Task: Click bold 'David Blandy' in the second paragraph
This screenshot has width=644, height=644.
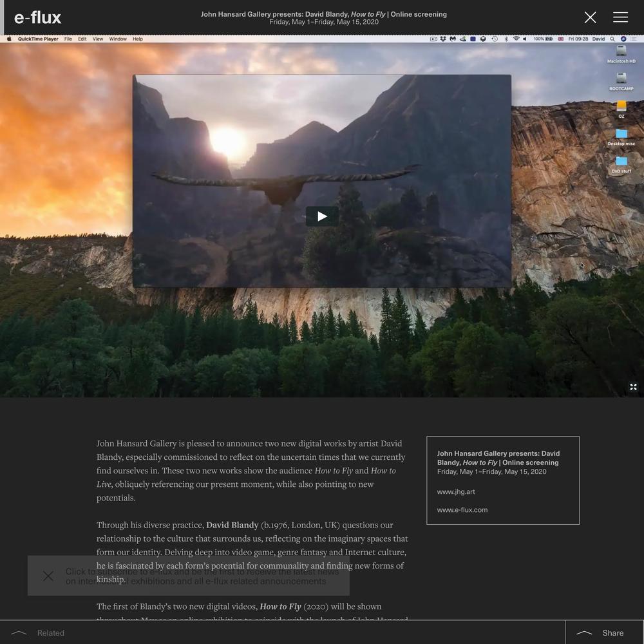Action: click(x=232, y=525)
